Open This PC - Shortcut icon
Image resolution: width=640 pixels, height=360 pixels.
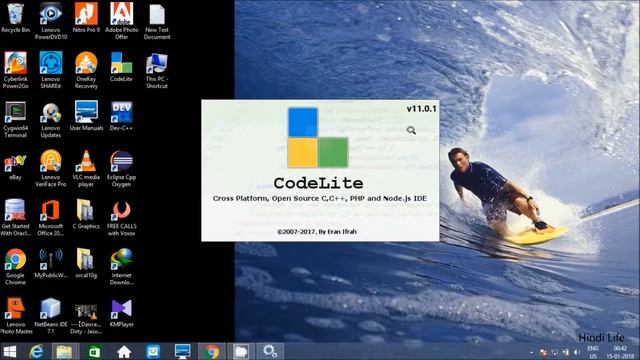[157, 70]
